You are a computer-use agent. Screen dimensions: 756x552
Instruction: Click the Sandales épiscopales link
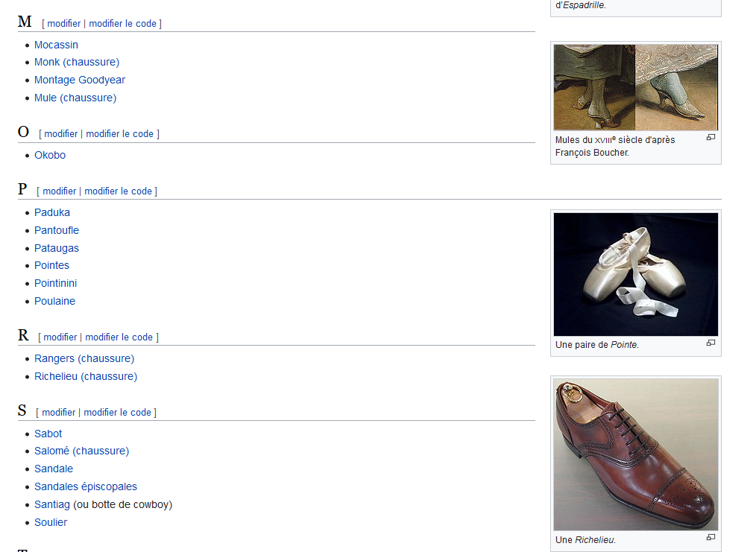click(85, 486)
